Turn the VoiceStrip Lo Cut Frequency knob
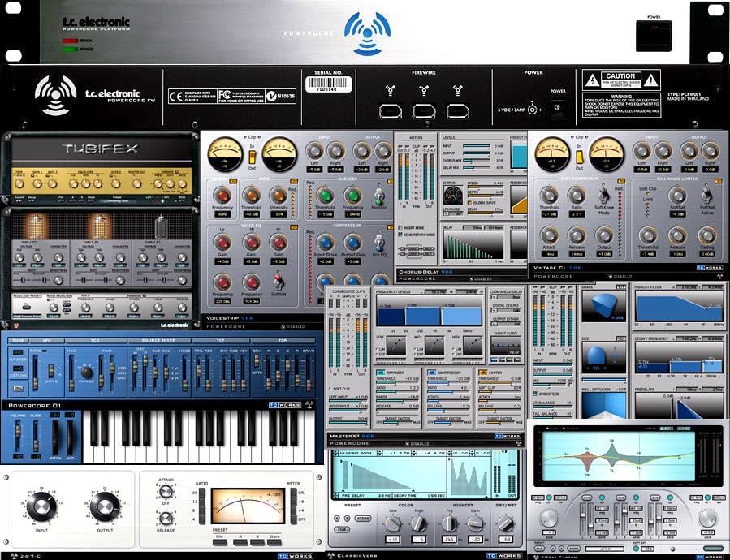The width and height of the screenshot is (730, 560). pyautogui.click(x=222, y=196)
